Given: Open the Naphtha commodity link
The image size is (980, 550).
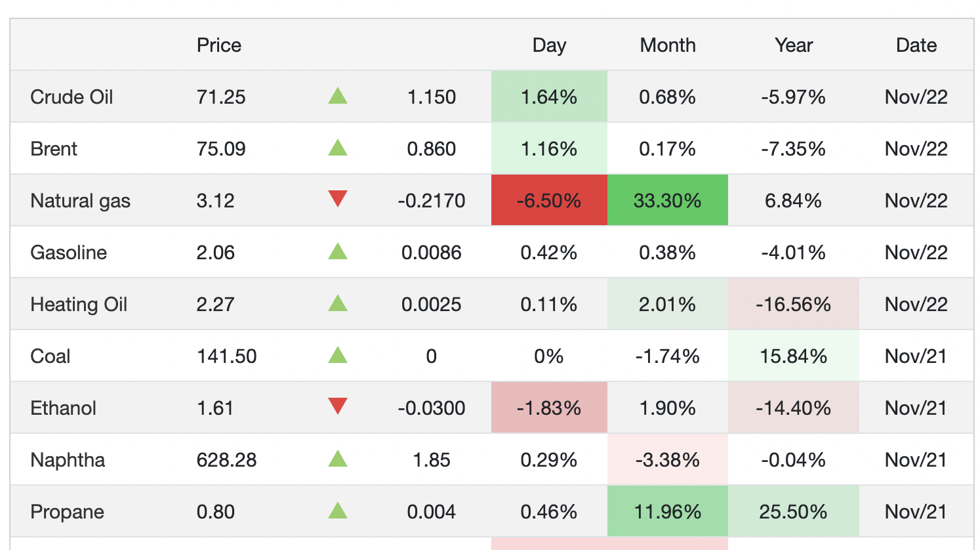Looking at the screenshot, I should [68, 460].
